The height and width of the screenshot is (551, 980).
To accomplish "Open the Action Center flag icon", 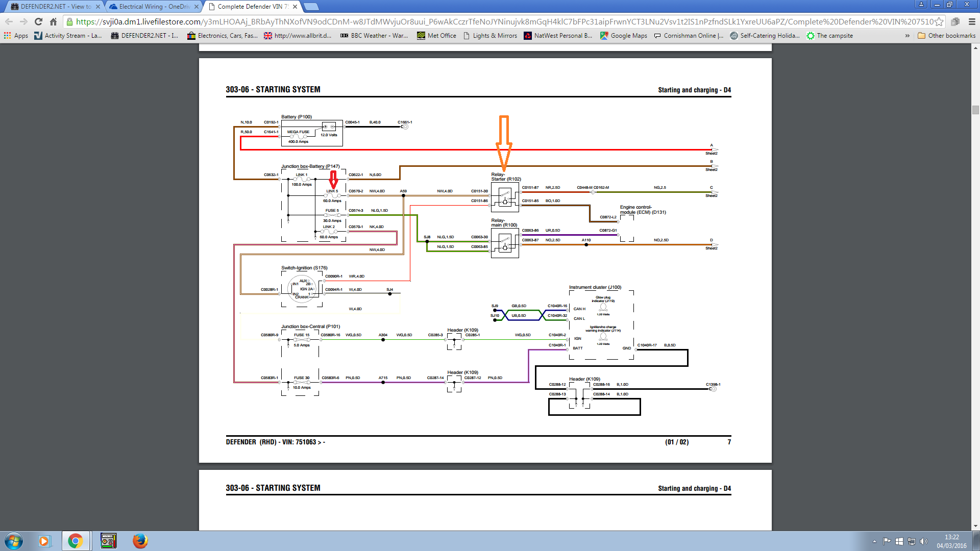I will [887, 541].
